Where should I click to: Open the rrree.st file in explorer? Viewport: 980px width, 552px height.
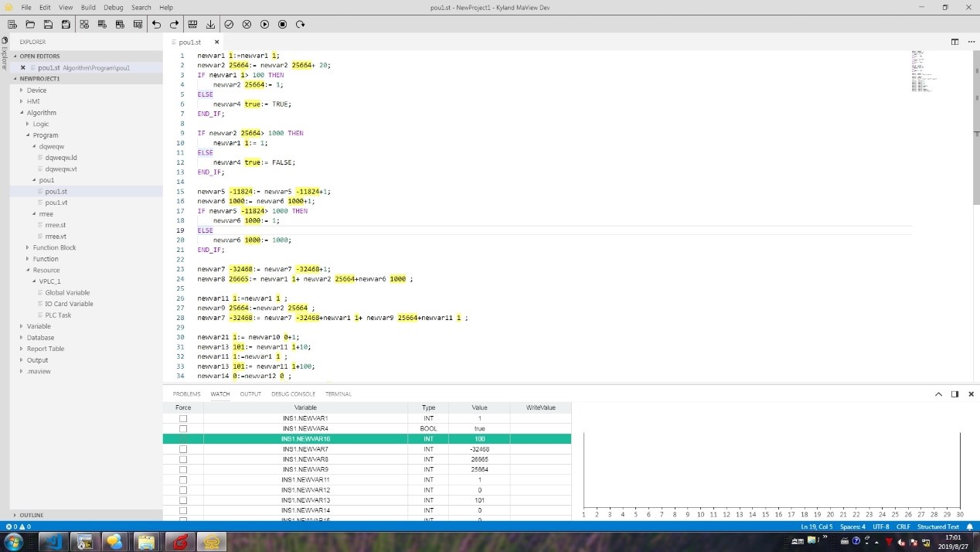coord(55,225)
